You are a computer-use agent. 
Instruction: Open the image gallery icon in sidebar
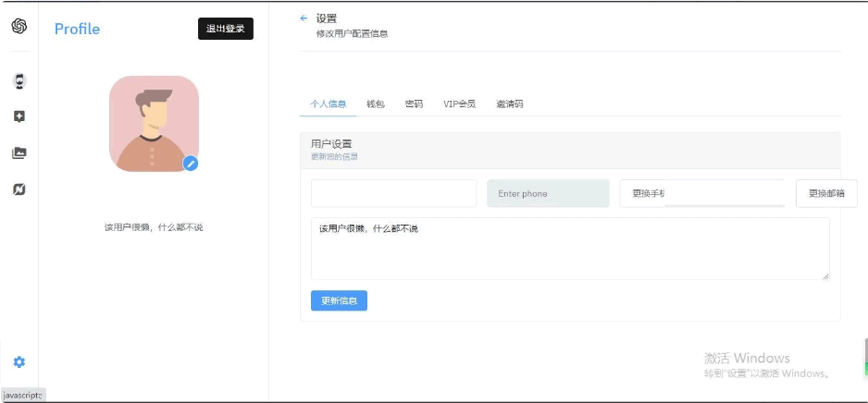point(19,153)
